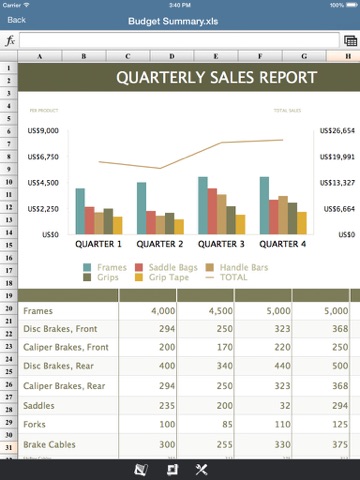The width and height of the screenshot is (360, 480).
Task: Tap the Quarterly Sales Report header cell
Action: point(189,77)
